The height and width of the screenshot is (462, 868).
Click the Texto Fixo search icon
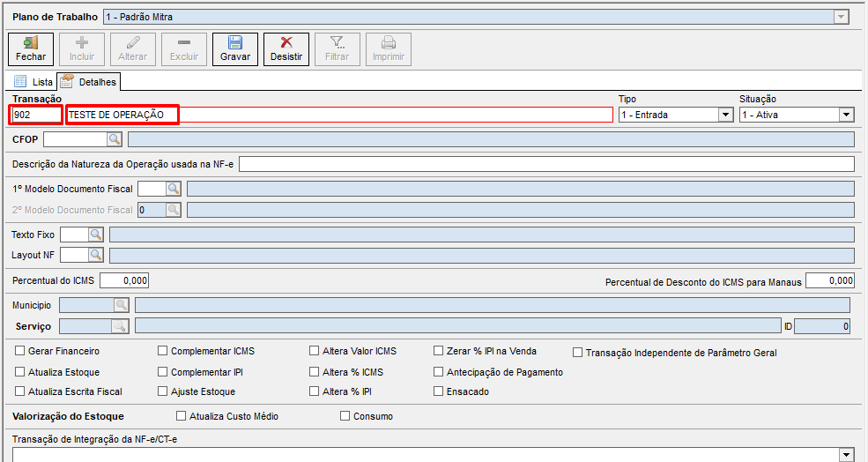(x=95, y=235)
